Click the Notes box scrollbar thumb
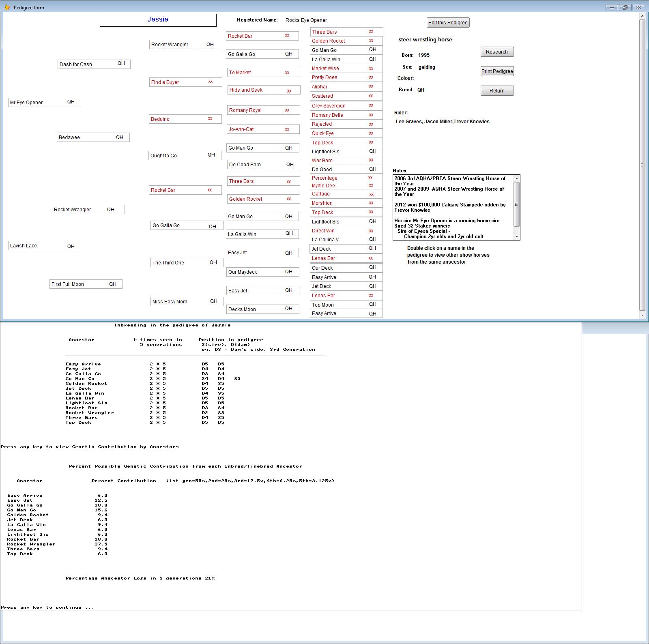Viewport: 649px width, 644px height. coord(516,204)
